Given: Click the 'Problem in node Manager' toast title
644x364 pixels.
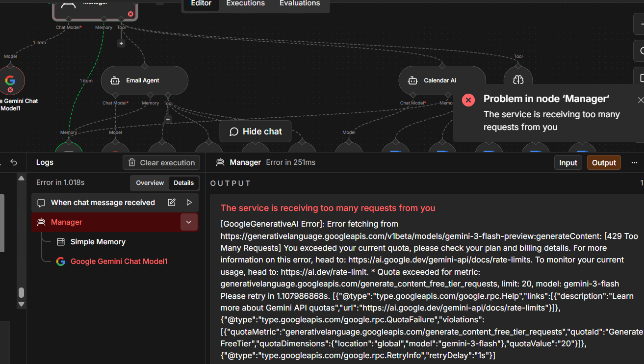Looking at the screenshot, I should [546, 99].
